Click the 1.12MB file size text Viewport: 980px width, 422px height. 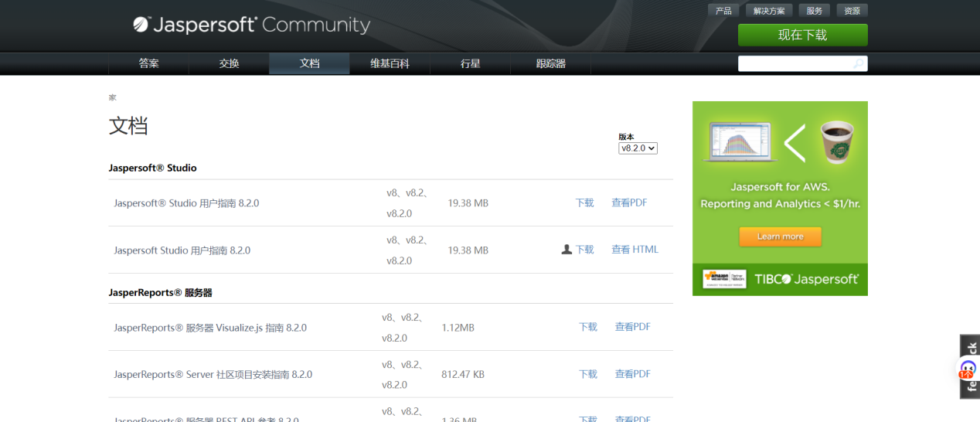(x=458, y=328)
